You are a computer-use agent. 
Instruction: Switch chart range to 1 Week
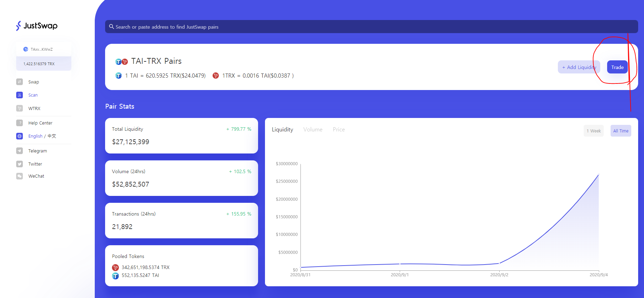594,131
